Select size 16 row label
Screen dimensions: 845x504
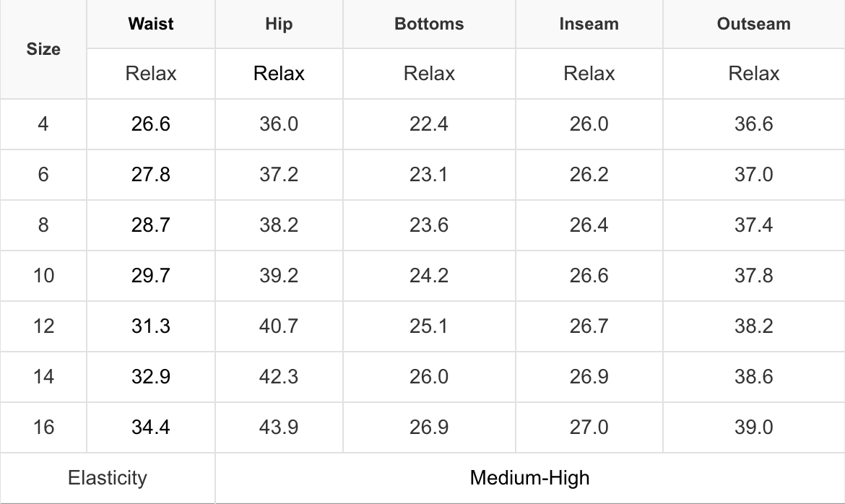pyautogui.click(x=43, y=427)
